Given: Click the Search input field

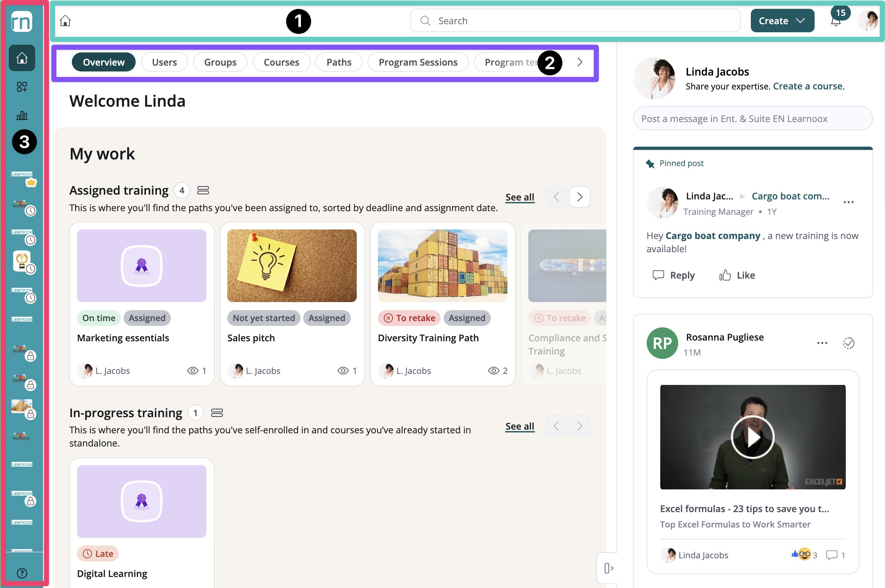Looking at the screenshot, I should [575, 21].
